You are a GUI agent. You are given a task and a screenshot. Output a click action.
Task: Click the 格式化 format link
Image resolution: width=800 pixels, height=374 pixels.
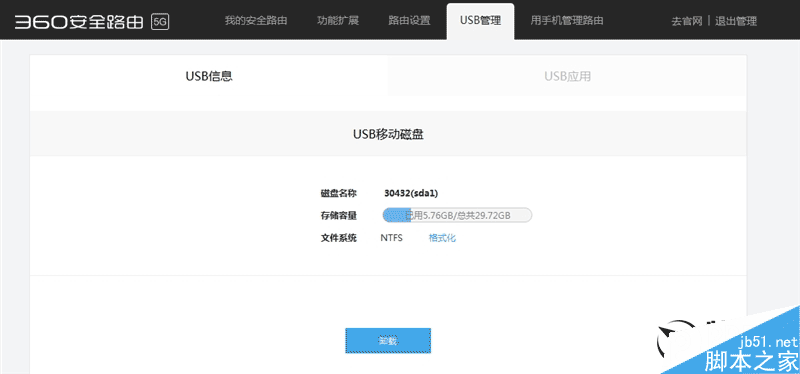click(442, 238)
